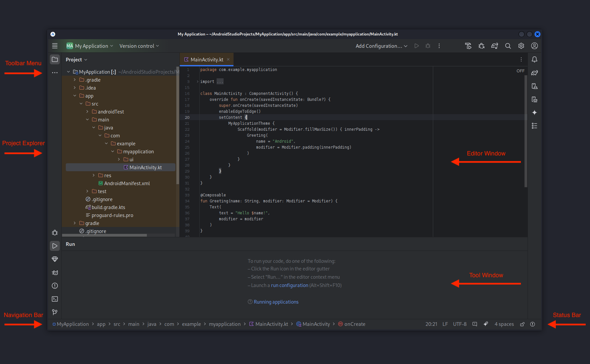The image size is (590, 364).
Task: Click onCreate in navigation breadcrumb
Action: point(352,324)
